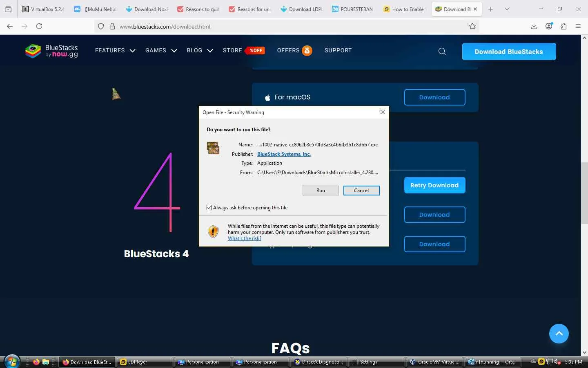Select the Reasons for uns tab
The width and height of the screenshot is (588, 368).
[x=250, y=9]
